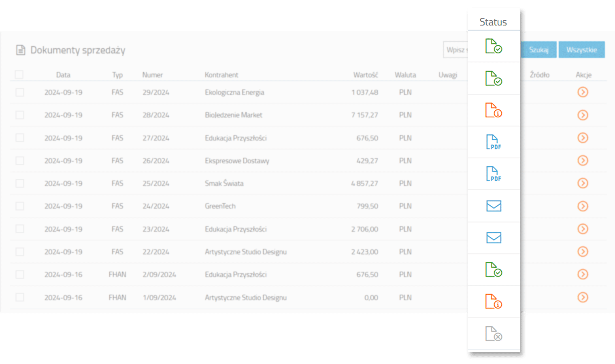615x364 pixels.
Task: Sort by the Numer column header
Action: coord(152,75)
